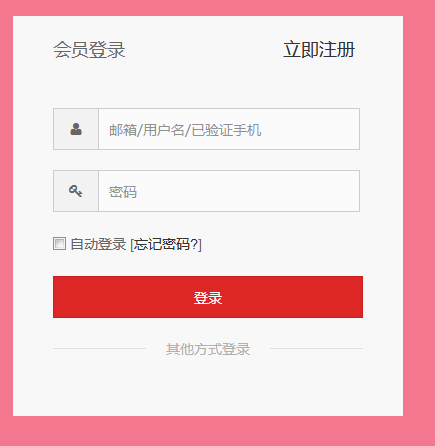
Task: Click the 其他方式登录 divider text
Action: point(208,349)
